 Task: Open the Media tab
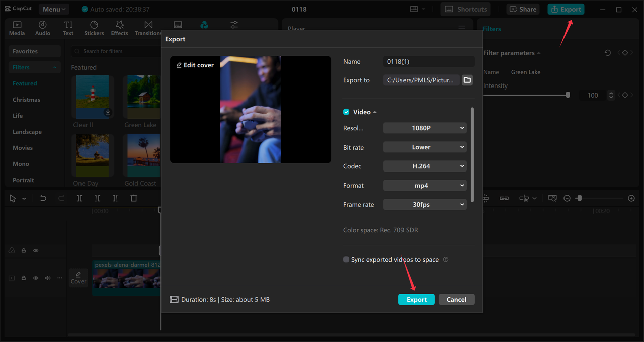coord(17,28)
